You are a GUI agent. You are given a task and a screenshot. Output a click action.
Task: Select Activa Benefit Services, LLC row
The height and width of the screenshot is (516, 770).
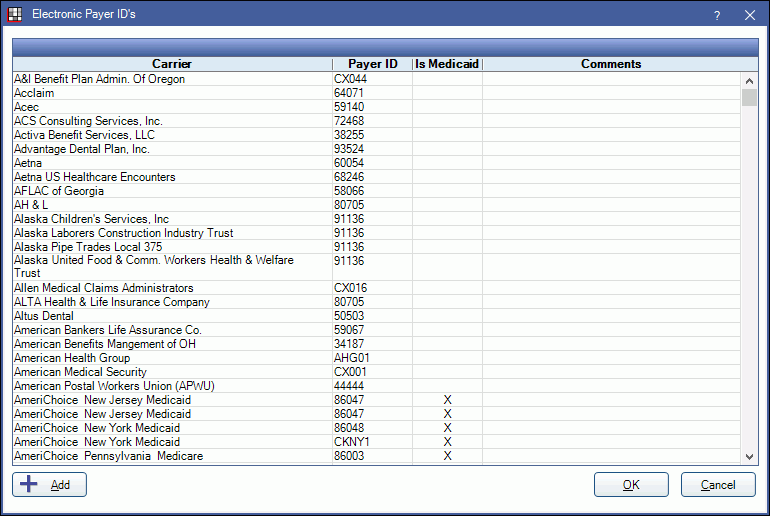pyautogui.click(x=377, y=135)
